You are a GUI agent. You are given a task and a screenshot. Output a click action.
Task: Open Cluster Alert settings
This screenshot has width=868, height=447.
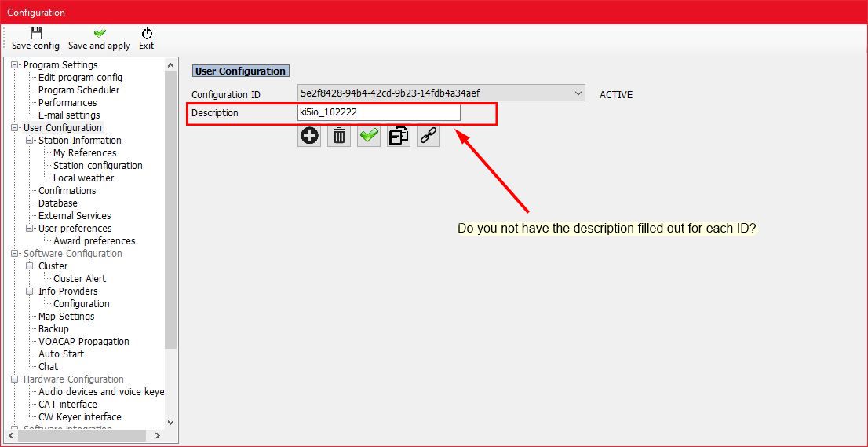click(x=80, y=279)
